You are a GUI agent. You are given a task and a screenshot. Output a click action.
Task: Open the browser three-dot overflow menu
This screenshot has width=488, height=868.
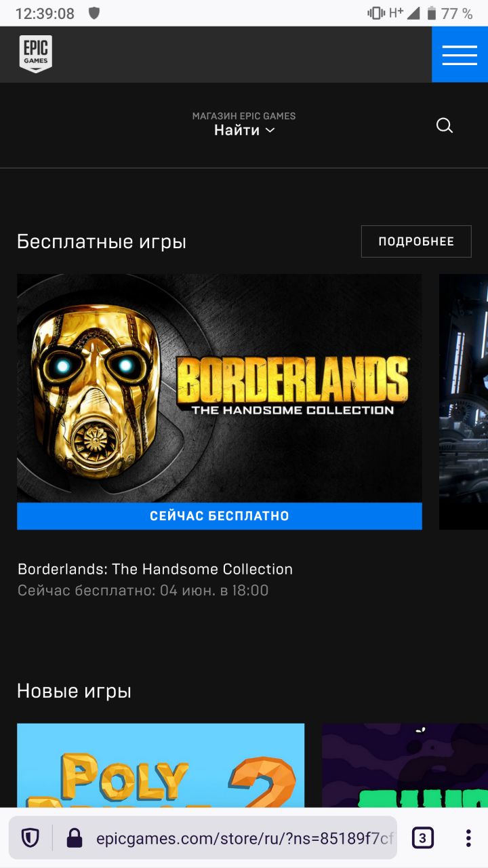coord(468,838)
